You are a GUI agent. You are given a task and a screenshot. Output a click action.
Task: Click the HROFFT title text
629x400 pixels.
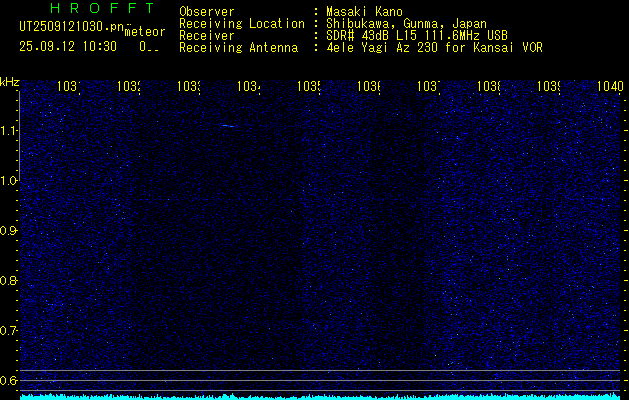click(103, 8)
